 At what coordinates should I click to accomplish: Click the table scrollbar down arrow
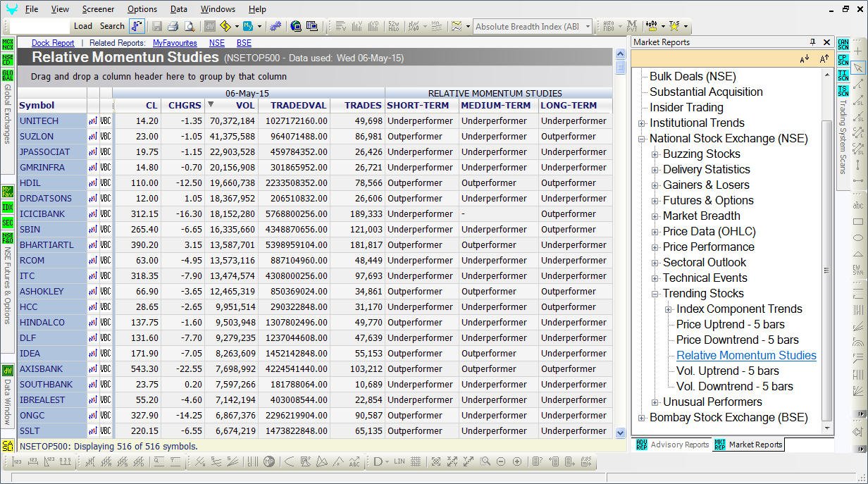click(621, 433)
